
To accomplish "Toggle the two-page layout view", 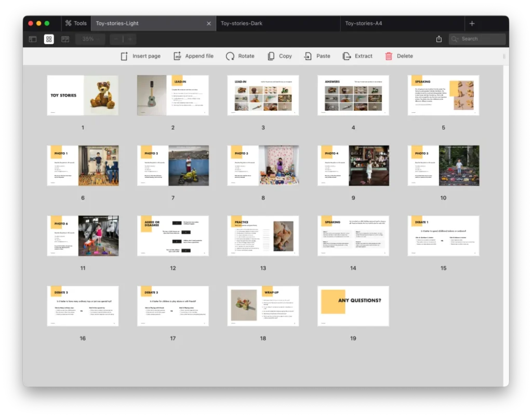I will coord(65,39).
